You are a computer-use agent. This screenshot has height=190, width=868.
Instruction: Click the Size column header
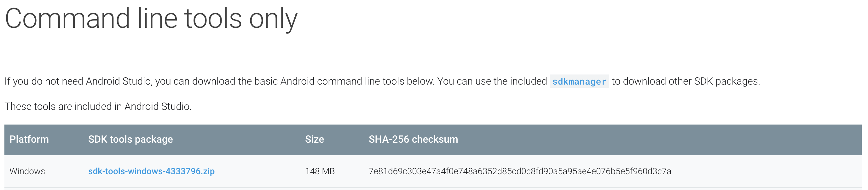314,139
